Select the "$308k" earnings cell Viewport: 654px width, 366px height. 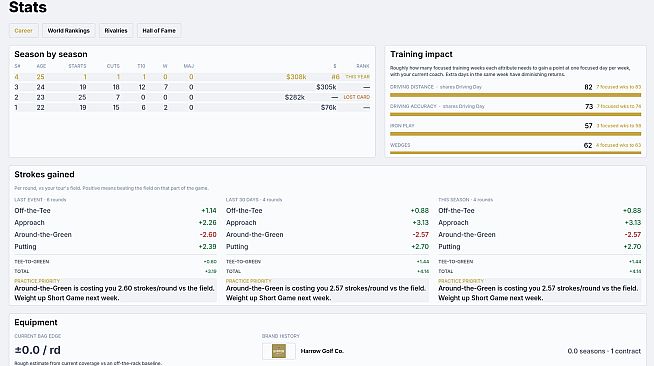point(296,77)
